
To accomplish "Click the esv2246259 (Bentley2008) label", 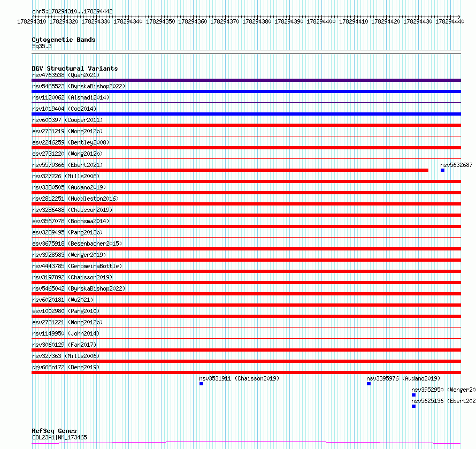I will click(71, 142).
